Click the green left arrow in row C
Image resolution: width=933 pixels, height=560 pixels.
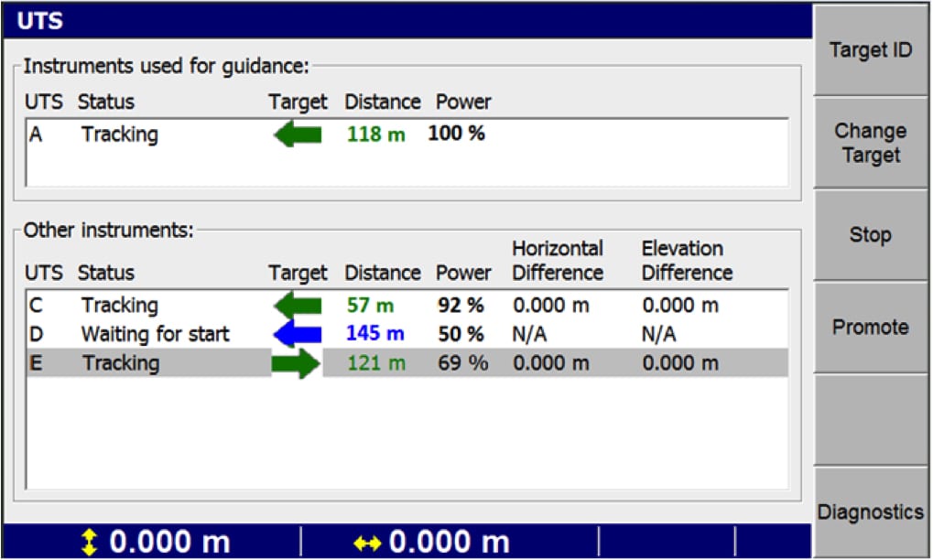[x=298, y=306]
